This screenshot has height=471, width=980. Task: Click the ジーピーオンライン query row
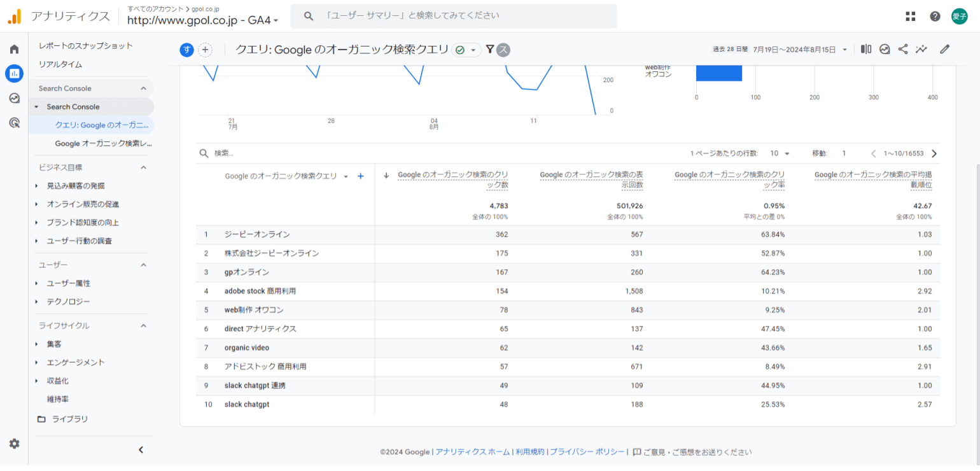click(x=568, y=234)
